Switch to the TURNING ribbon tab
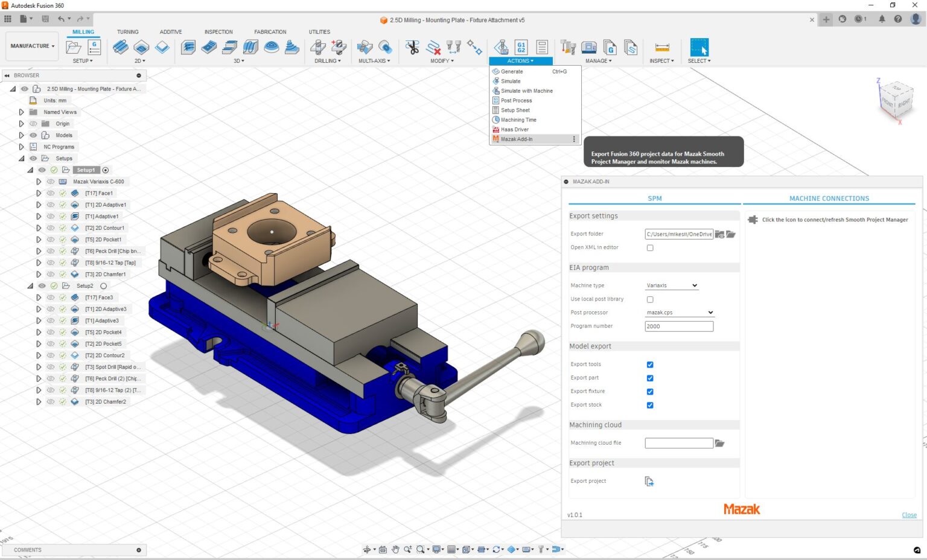The height and width of the screenshot is (560, 927). (128, 31)
